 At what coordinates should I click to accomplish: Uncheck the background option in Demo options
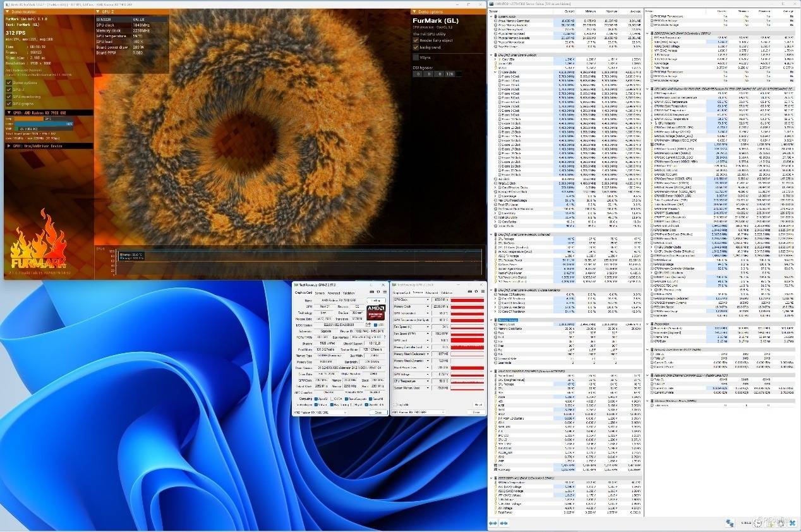[416, 47]
